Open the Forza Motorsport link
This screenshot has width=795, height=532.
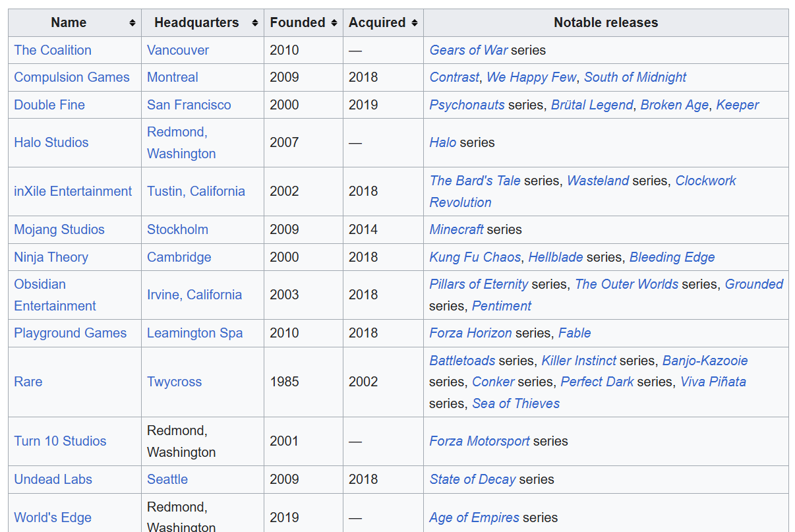point(480,441)
